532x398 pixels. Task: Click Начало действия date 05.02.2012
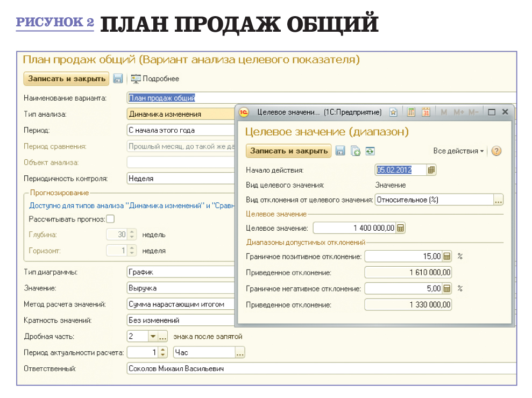(401, 169)
